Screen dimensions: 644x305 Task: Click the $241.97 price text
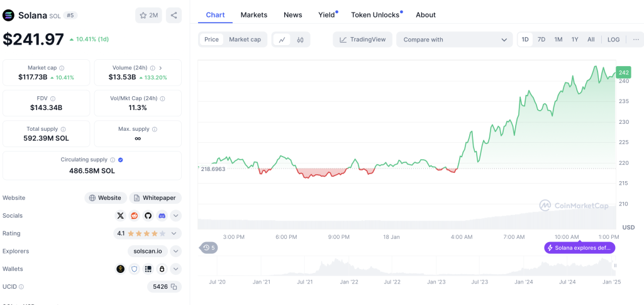[x=33, y=40]
